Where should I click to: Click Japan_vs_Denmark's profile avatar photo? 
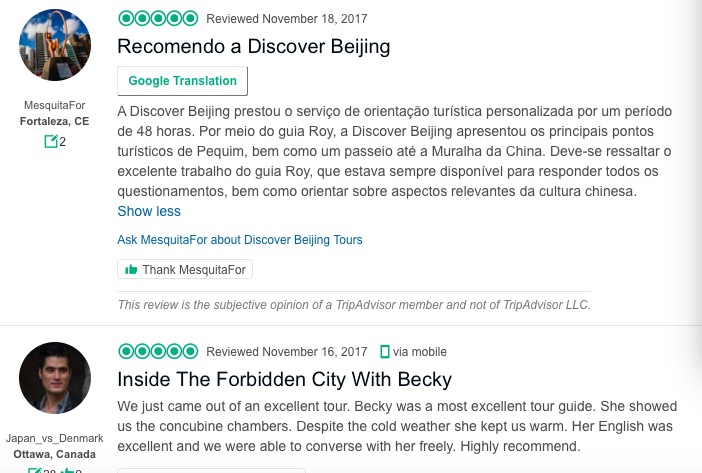coord(55,378)
